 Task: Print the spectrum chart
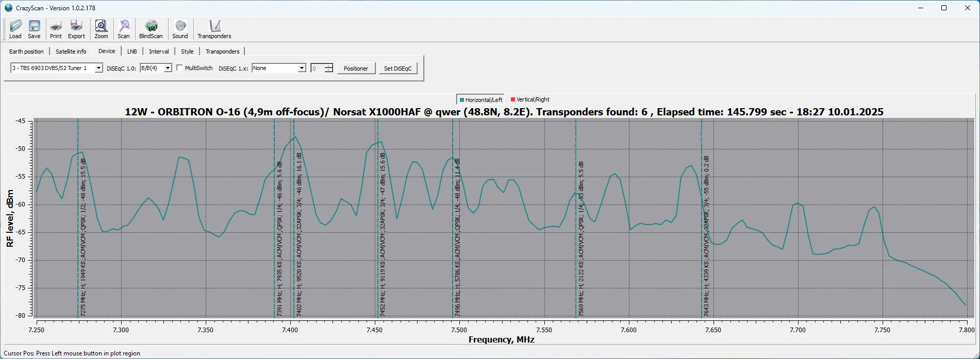point(56,29)
